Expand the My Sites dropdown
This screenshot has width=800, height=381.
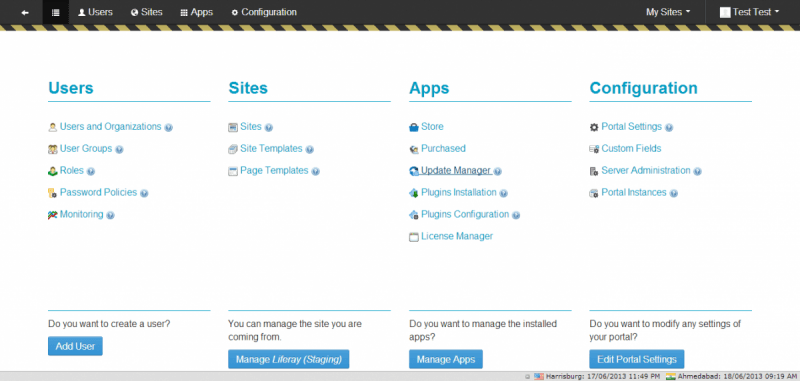click(x=668, y=12)
